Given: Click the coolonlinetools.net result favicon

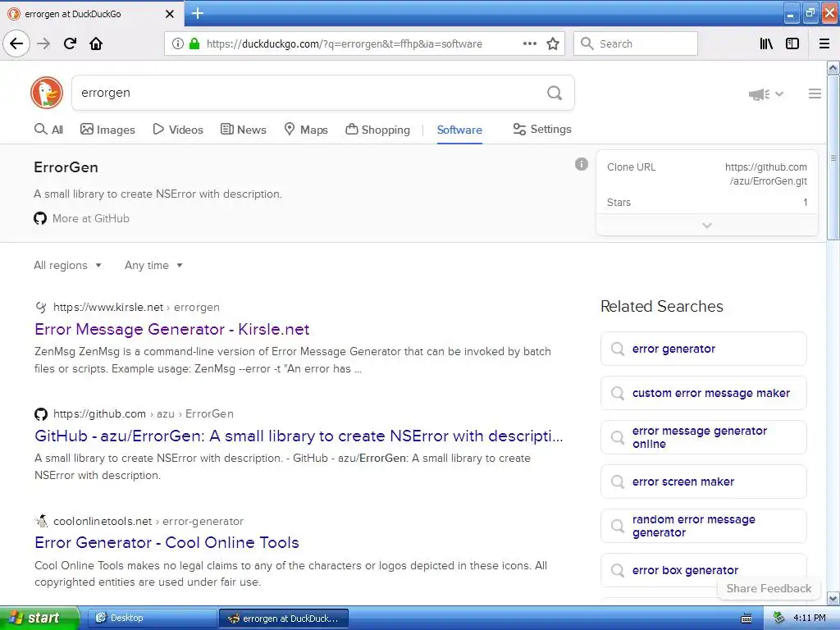Looking at the screenshot, I should pos(41,521).
